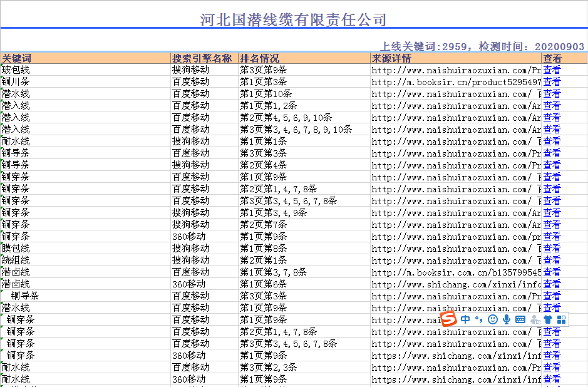
Task: Select ranking cell 第1页第8条
Action: (304, 248)
